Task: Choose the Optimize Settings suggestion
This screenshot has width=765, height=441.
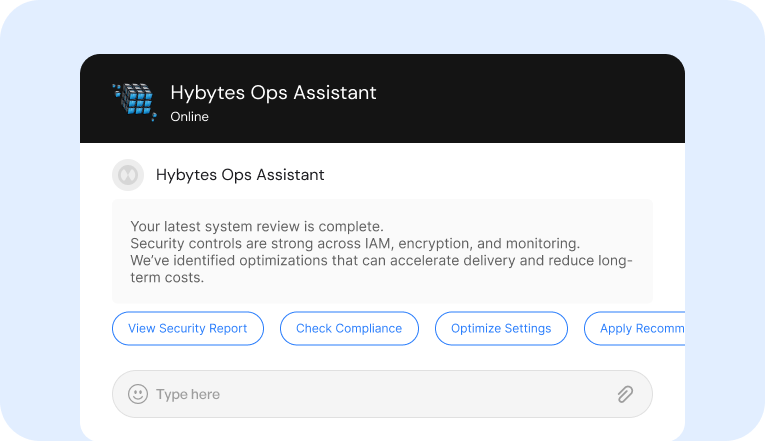Action: coord(500,328)
